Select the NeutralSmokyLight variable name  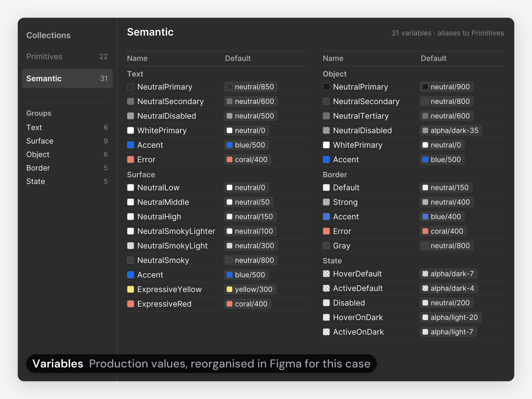(x=172, y=246)
